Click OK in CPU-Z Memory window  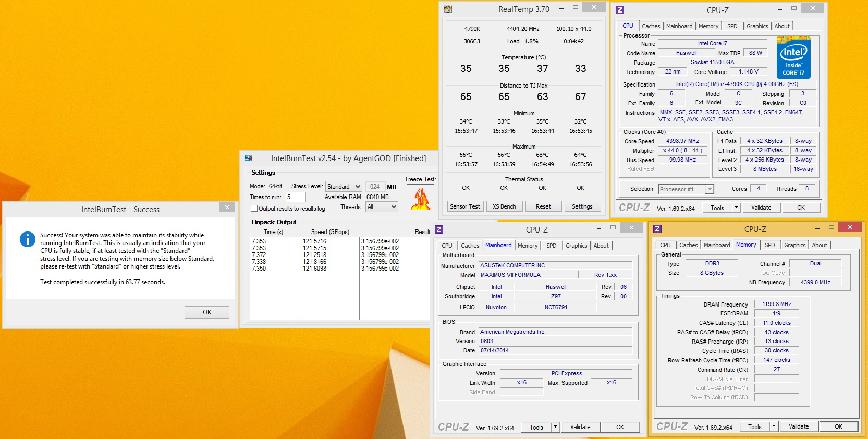[x=838, y=426]
